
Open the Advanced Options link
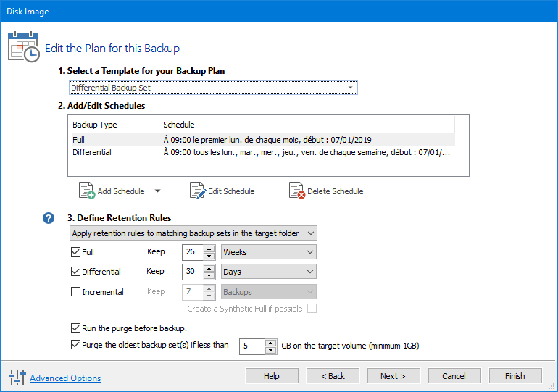coord(65,378)
